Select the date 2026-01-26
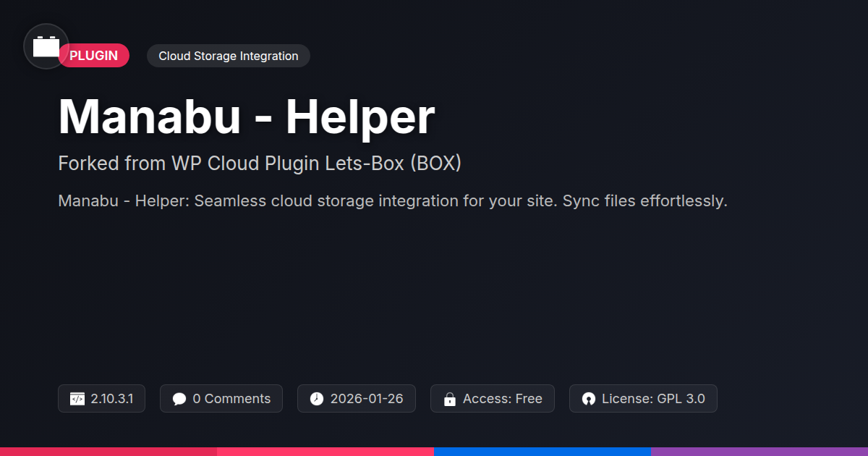Image resolution: width=868 pixels, height=456 pixels. pyautogui.click(x=367, y=399)
